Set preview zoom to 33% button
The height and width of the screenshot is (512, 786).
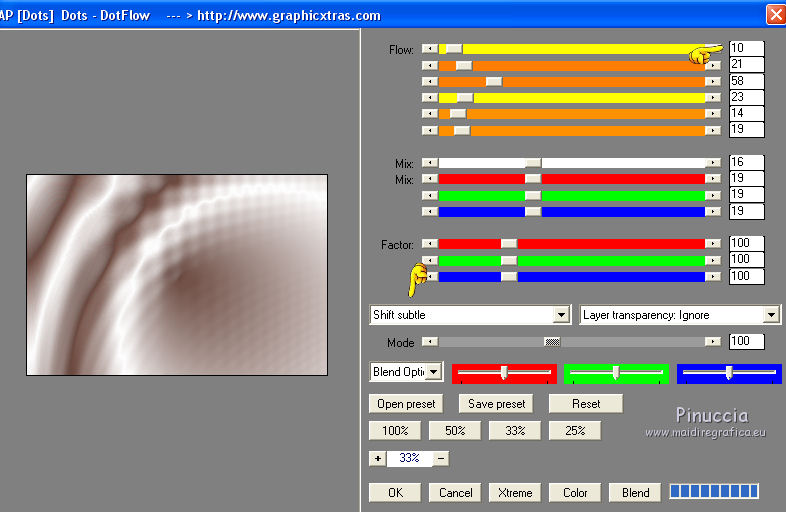(515, 431)
